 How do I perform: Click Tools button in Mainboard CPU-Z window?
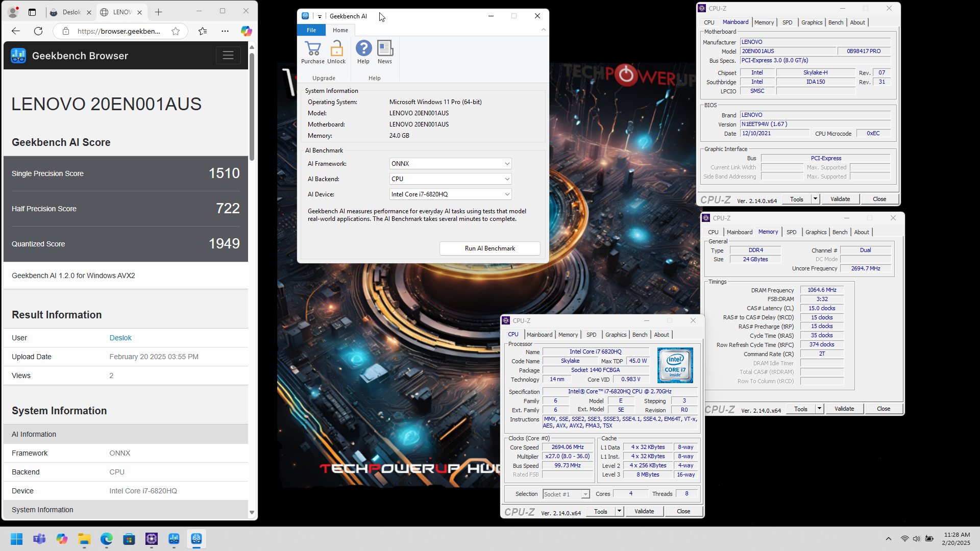[x=796, y=199]
